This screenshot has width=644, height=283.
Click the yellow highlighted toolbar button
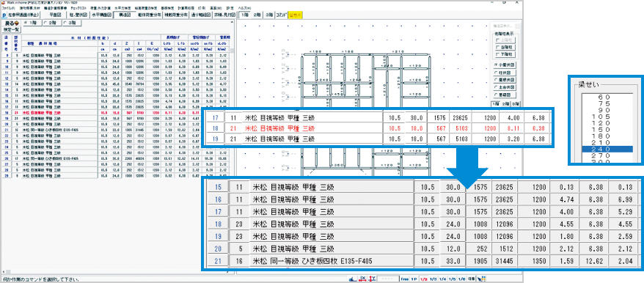coord(296,15)
